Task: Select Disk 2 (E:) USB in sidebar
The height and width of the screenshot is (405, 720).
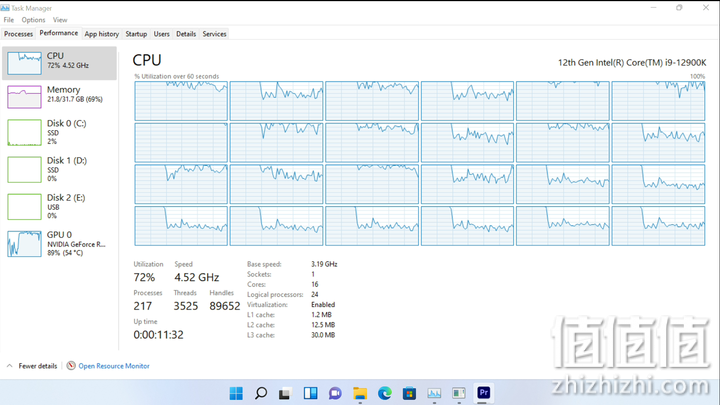Action: coord(60,207)
